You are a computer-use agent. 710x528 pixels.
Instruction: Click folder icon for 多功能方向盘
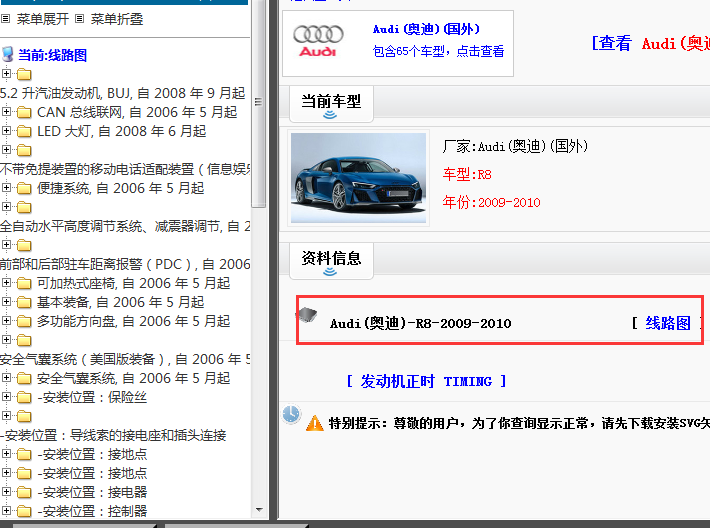click(x=24, y=322)
